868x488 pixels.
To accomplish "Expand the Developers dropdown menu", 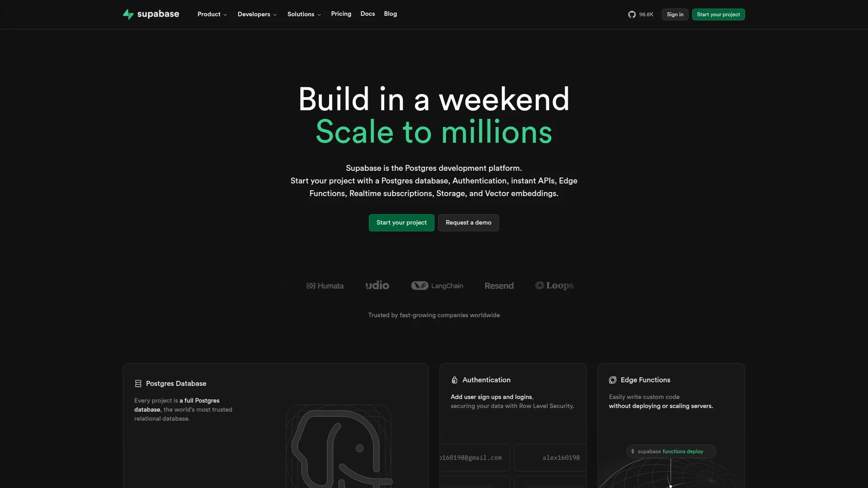I will point(257,14).
